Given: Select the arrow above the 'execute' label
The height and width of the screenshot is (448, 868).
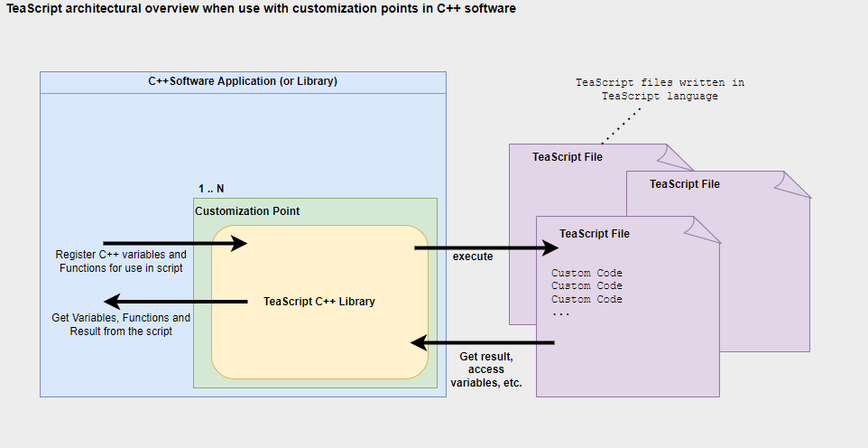Looking at the screenshot, I should pyautogui.click(x=486, y=247).
